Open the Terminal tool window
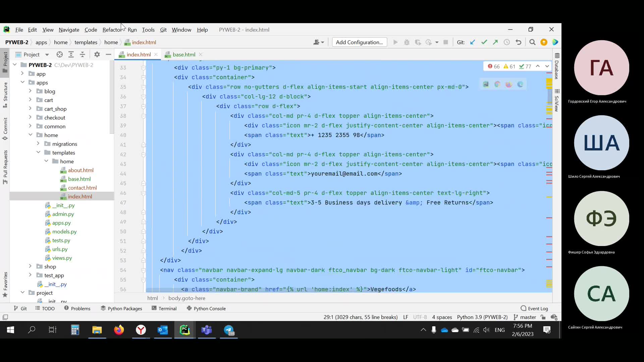The image size is (644, 362). point(164,308)
